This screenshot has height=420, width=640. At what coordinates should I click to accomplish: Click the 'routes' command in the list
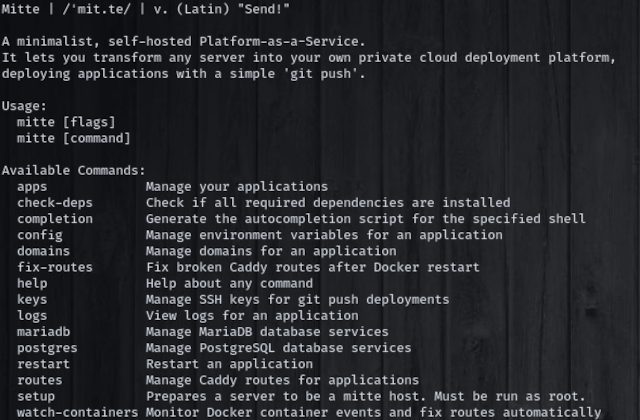[40, 380]
